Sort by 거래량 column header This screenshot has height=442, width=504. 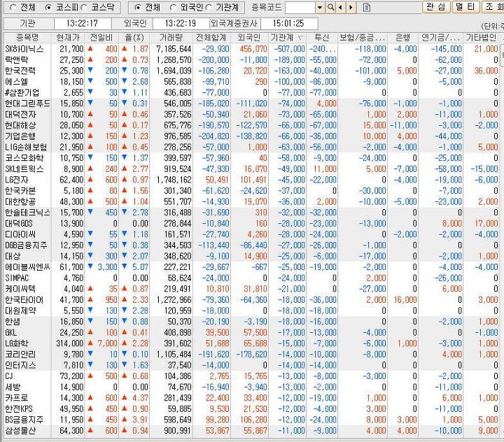(x=171, y=38)
